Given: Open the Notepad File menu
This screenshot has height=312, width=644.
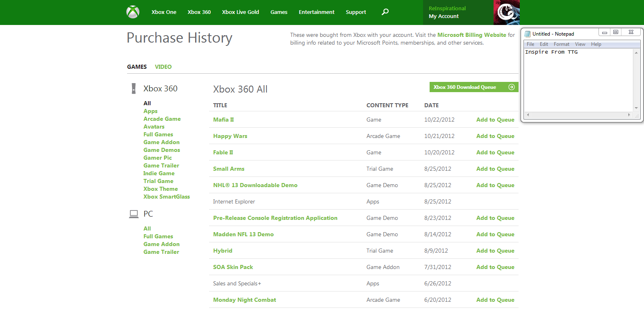Looking at the screenshot, I should (530, 44).
